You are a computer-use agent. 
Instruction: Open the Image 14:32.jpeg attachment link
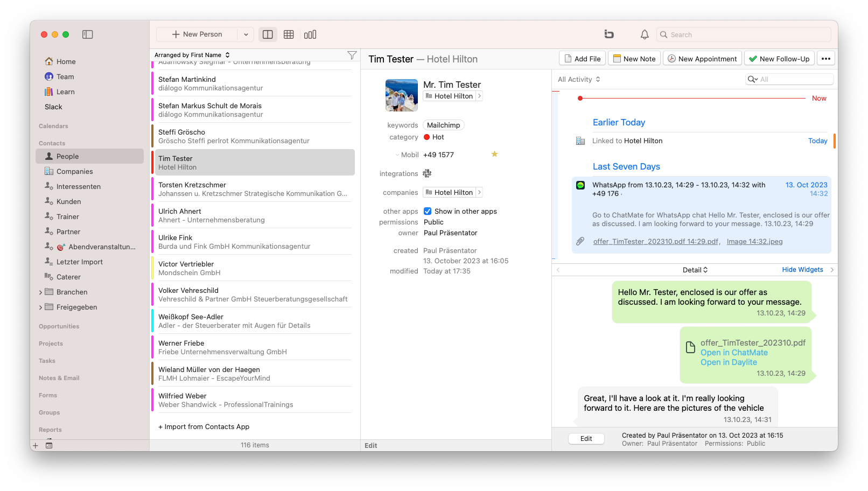pyautogui.click(x=754, y=242)
